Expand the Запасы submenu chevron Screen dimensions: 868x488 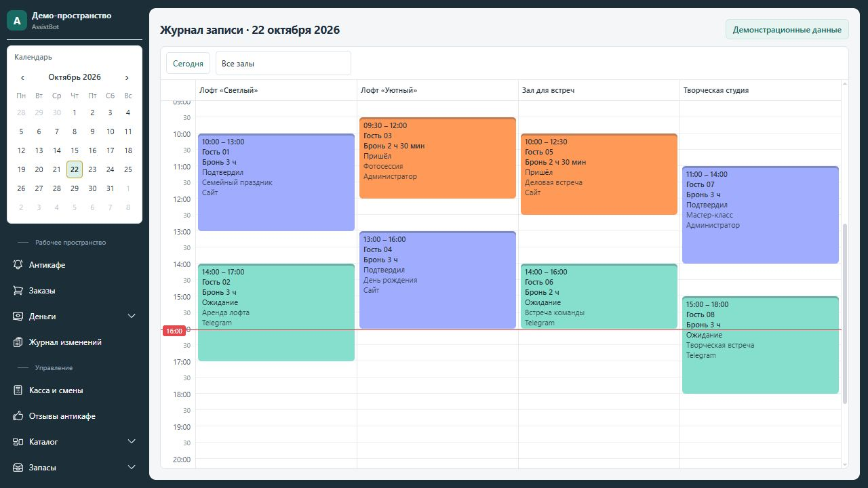point(132,468)
